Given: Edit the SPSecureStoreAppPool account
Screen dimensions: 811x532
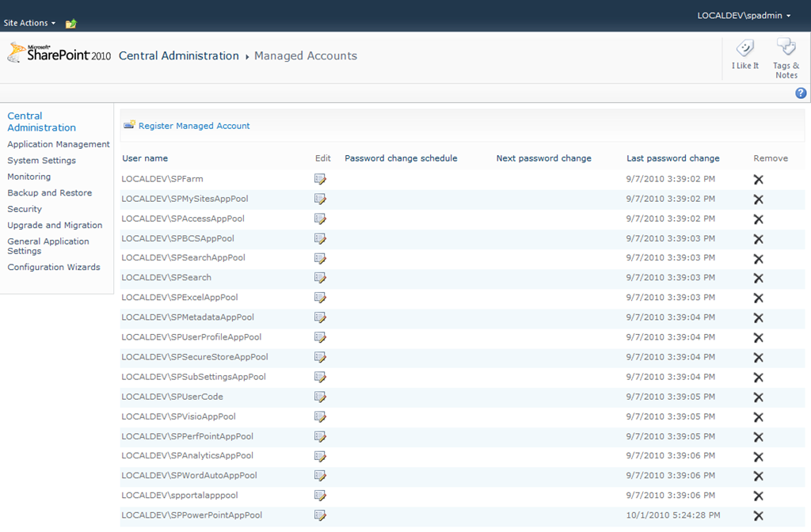Looking at the screenshot, I should (x=320, y=357).
